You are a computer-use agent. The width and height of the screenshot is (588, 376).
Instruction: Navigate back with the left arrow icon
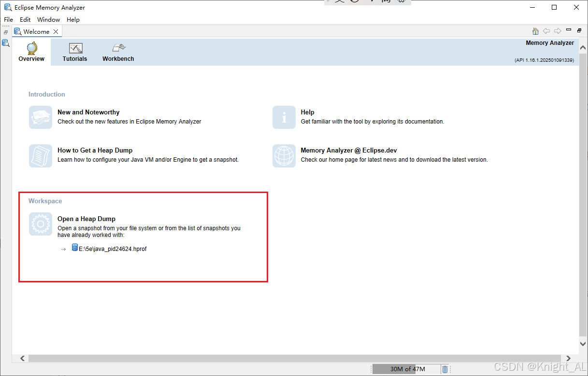546,31
